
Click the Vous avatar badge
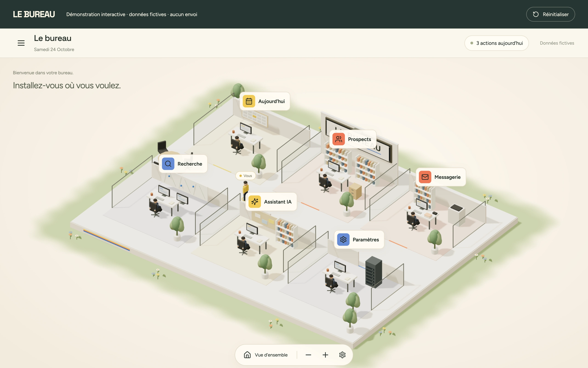point(246,176)
